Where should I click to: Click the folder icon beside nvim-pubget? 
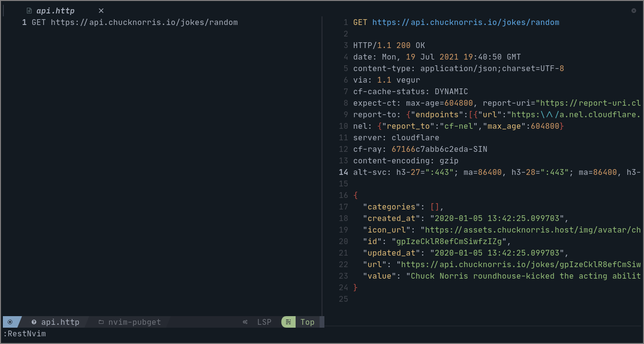pos(101,322)
